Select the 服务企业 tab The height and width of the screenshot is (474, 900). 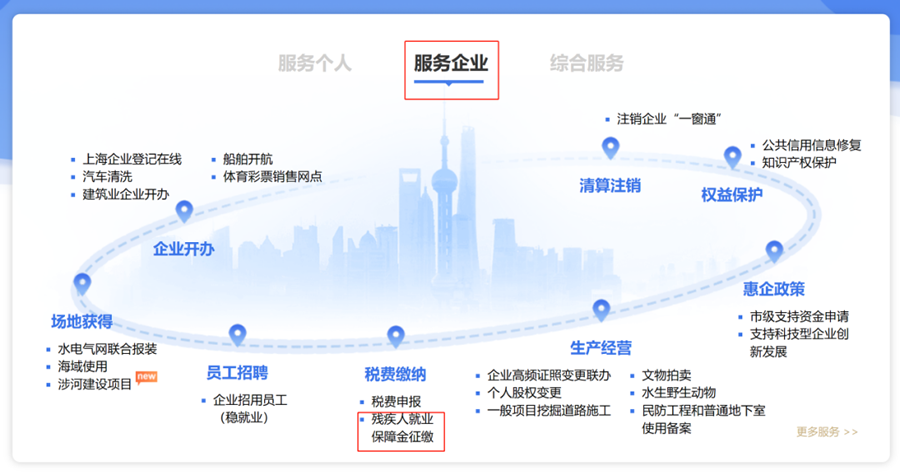coord(451,63)
